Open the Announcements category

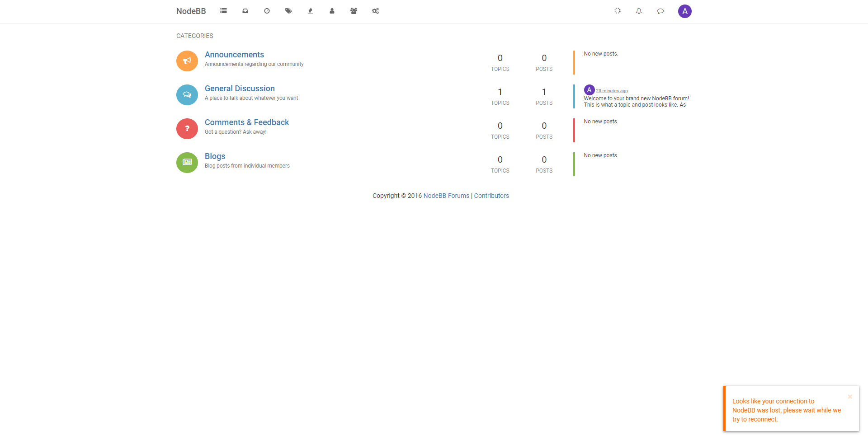(234, 55)
